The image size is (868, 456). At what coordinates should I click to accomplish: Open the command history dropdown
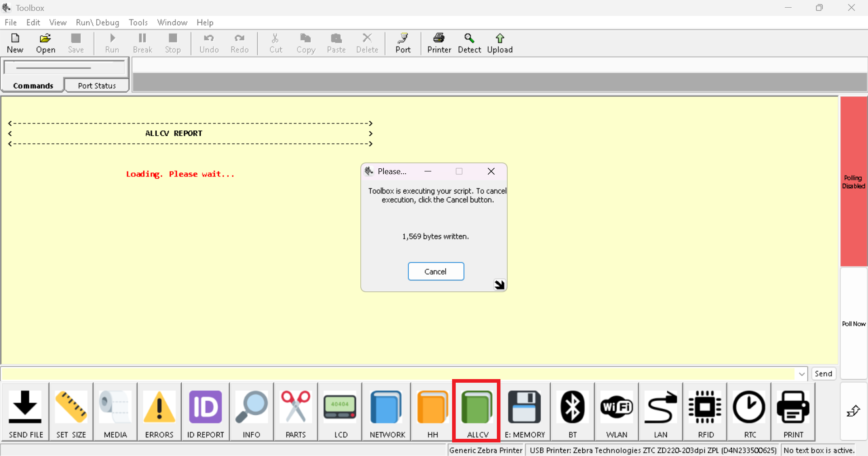click(x=801, y=374)
